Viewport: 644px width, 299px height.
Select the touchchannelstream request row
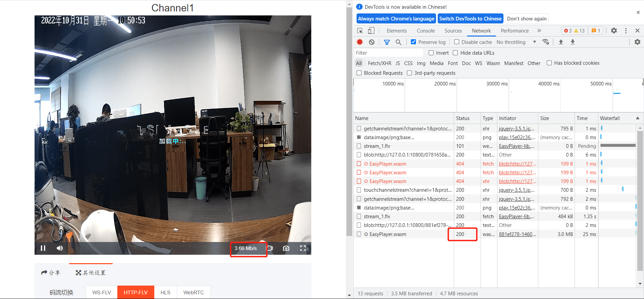point(495,190)
